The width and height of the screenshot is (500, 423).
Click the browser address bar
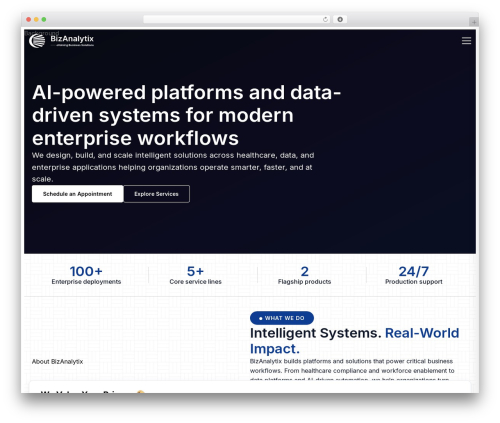click(x=236, y=20)
